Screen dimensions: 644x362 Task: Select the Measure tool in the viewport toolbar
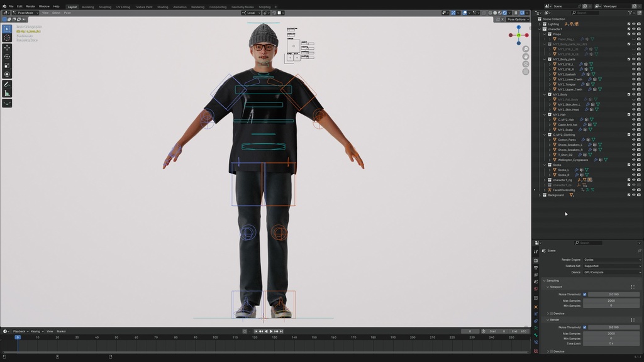(x=6, y=90)
